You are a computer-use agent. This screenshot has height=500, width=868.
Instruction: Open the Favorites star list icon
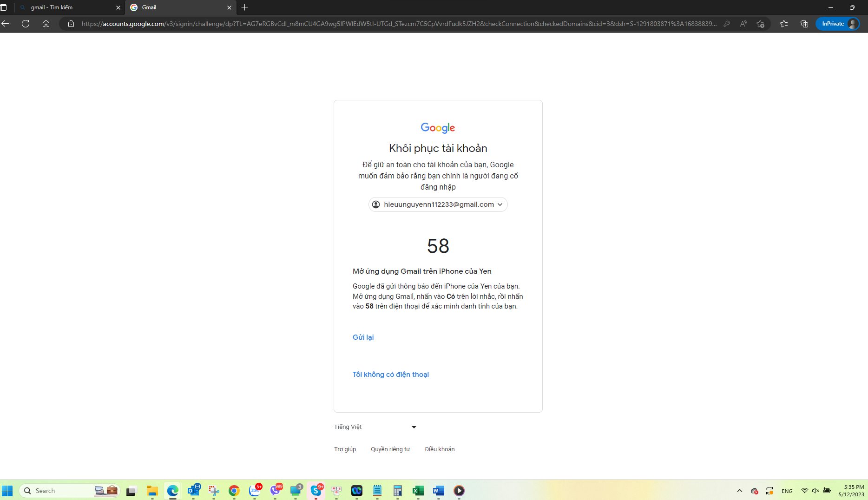pyautogui.click(x=784, y=24)
